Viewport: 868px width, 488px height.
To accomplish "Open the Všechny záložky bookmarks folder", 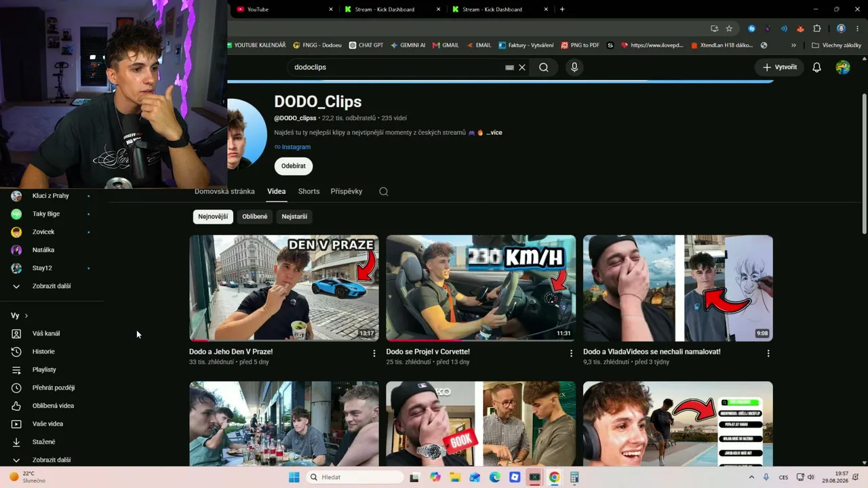I will pyautogui.click(x=837, y=45).
